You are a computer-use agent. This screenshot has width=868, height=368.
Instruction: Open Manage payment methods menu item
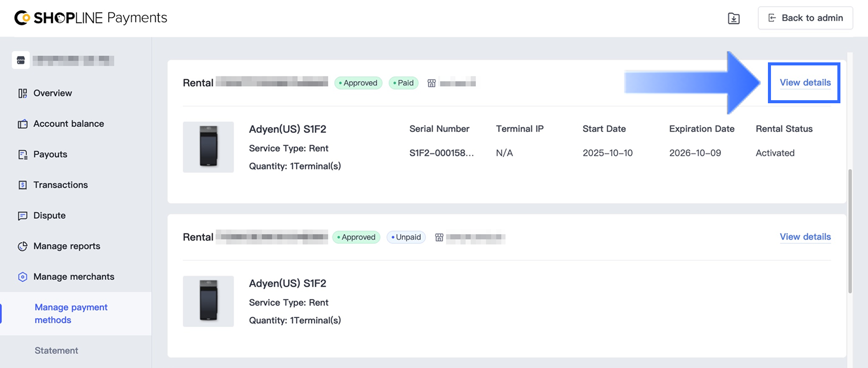click(x=71, y=313)
